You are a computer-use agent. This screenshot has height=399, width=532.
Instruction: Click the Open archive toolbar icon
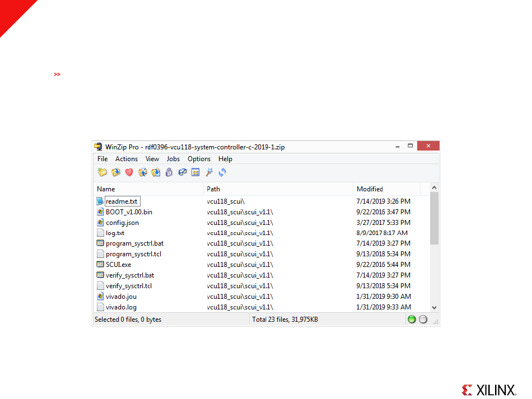point(116,172)
